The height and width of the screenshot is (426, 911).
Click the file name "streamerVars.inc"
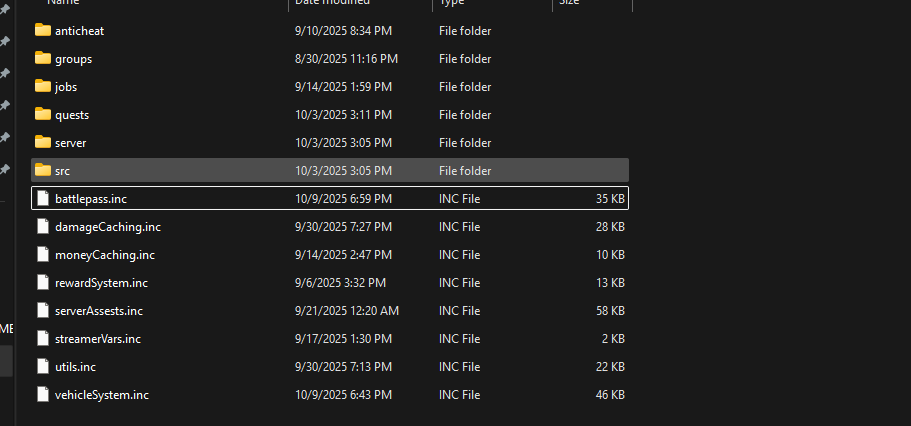point(98,339)
